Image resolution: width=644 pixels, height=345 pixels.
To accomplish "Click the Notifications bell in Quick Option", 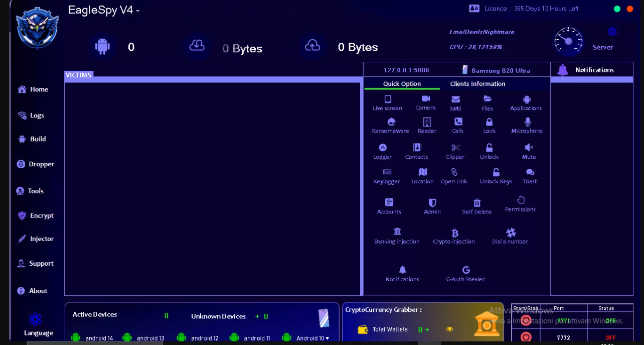I will click(402, 270).
